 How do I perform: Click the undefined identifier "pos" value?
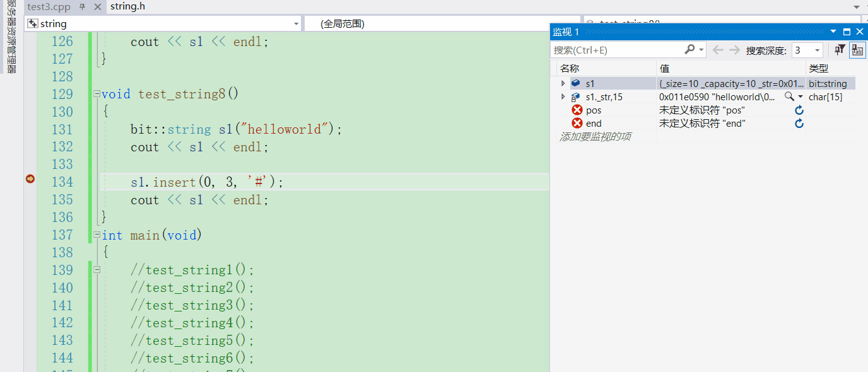tap(702, 110)
